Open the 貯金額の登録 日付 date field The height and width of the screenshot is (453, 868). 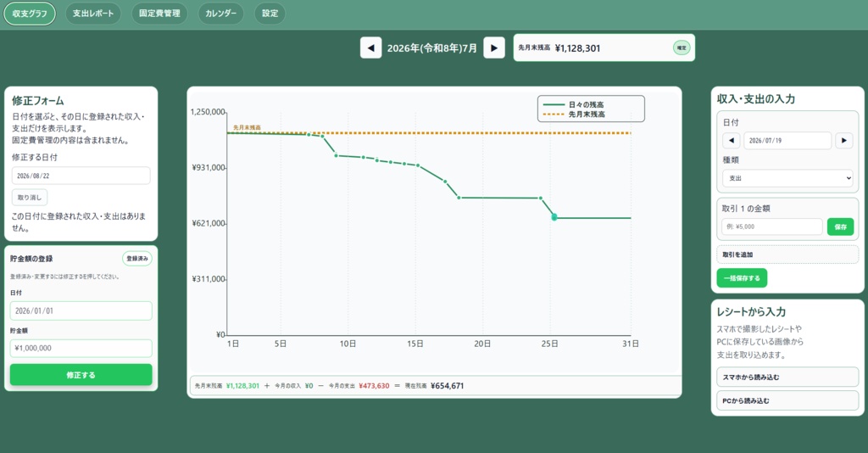(x=81, y=310)
